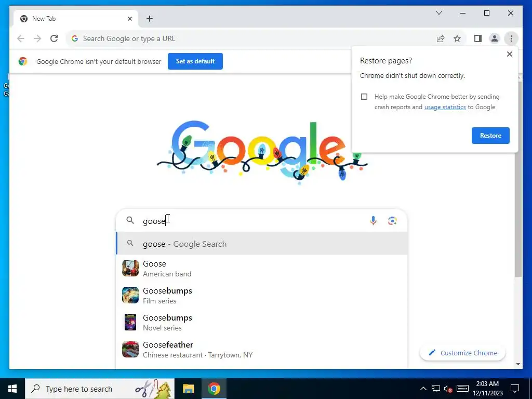The height and width of the screenshot is (399, 532).
Task: Share this page via the share icon
Action: coord(441,38)
